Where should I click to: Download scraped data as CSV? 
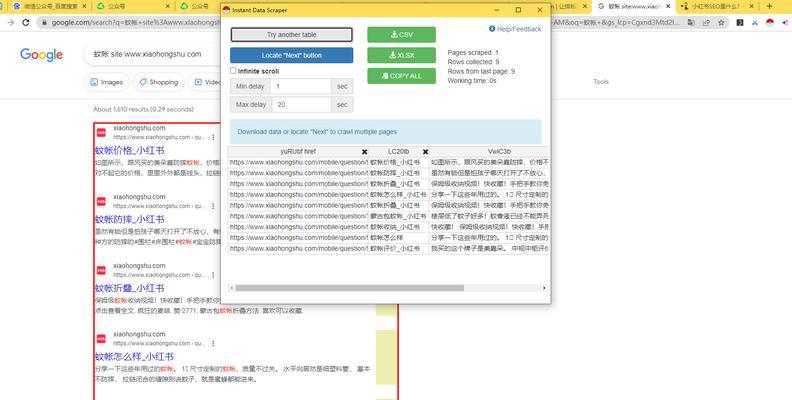coord(402,34)
